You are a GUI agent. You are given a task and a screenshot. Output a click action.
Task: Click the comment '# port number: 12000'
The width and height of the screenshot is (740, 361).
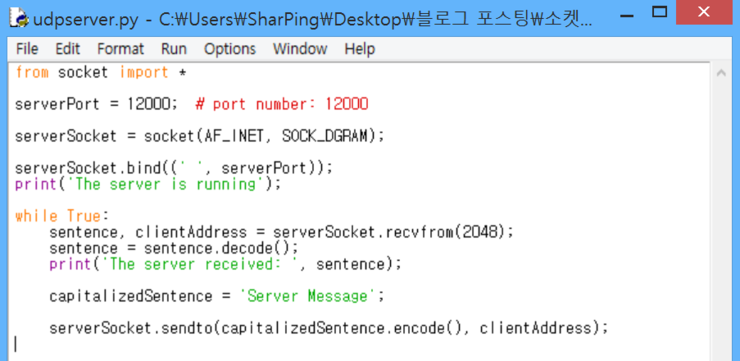click(x=281, y=104)
